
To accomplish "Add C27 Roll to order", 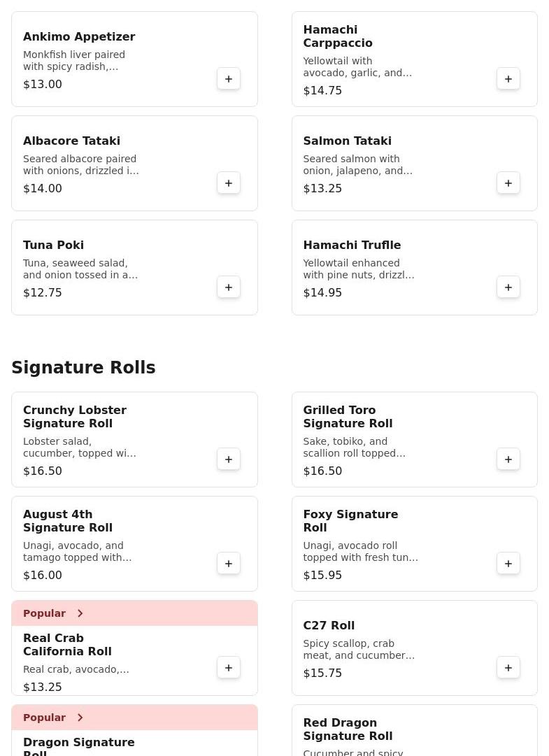I will coord(508,668).
